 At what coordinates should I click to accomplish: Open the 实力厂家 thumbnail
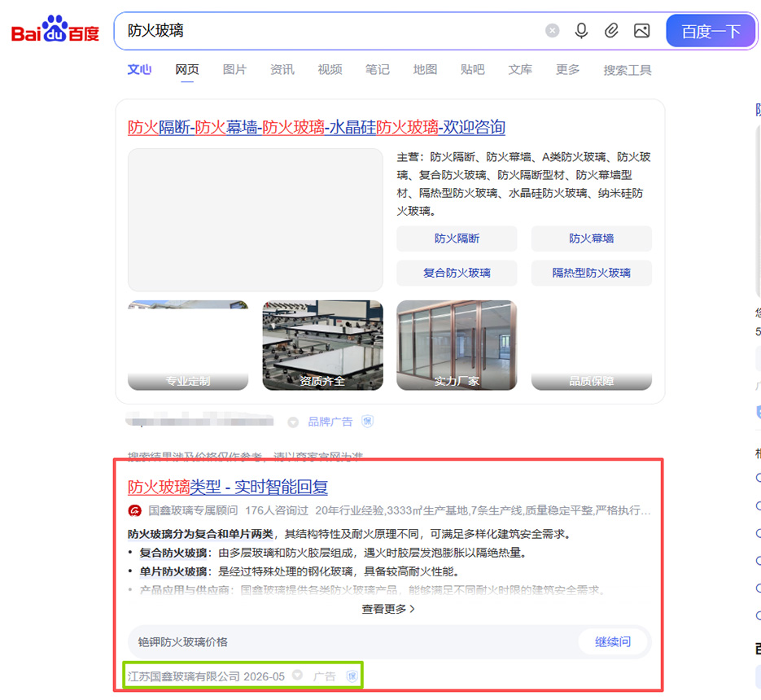pos(457,345)
